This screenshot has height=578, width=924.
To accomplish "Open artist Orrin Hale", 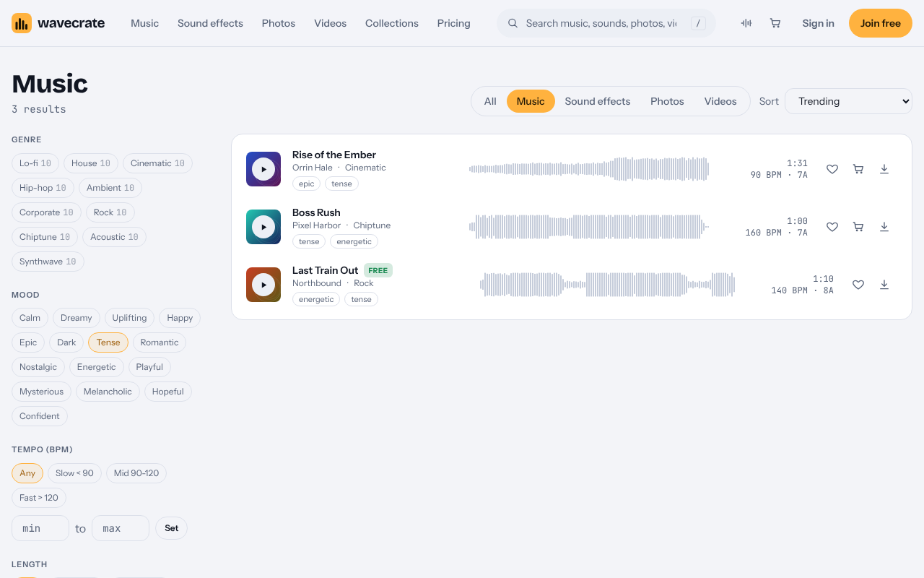I will tap(313, 168).
